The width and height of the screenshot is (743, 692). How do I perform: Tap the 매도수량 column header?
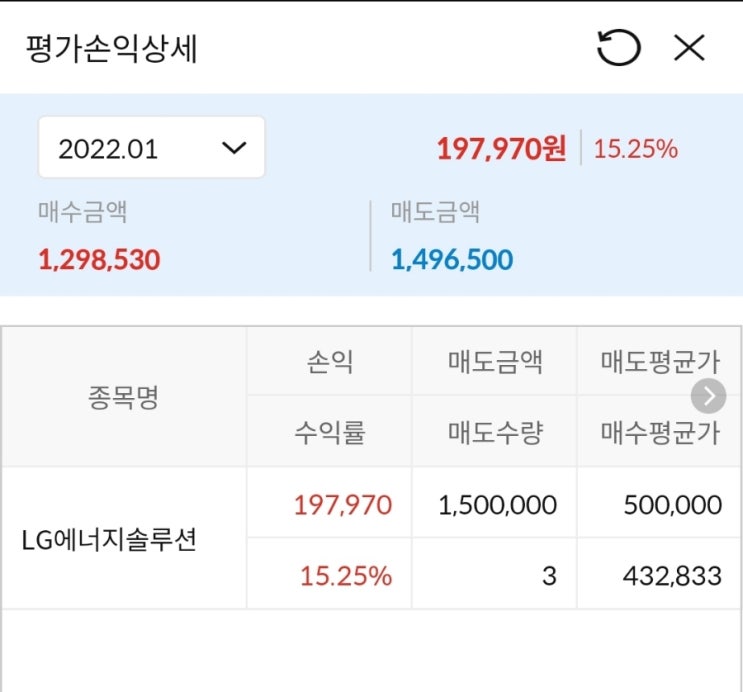pos(495,432)
